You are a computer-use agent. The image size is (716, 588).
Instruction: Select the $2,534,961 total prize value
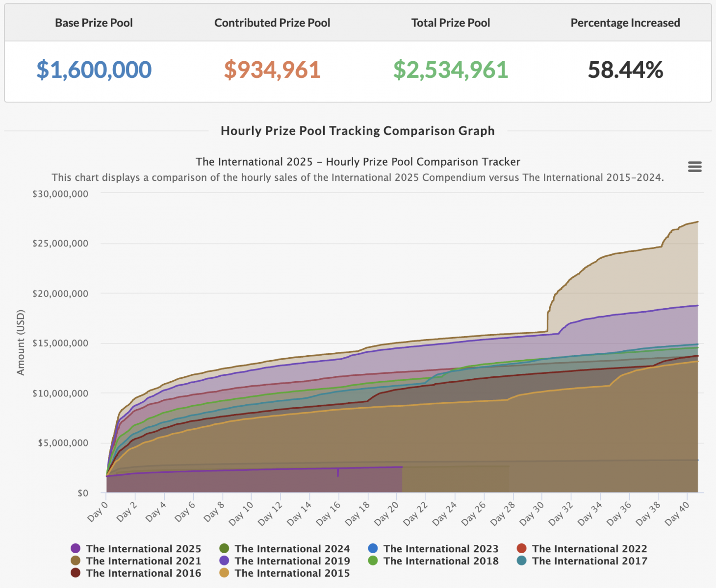pyautogui.click(x=451, y=70)
